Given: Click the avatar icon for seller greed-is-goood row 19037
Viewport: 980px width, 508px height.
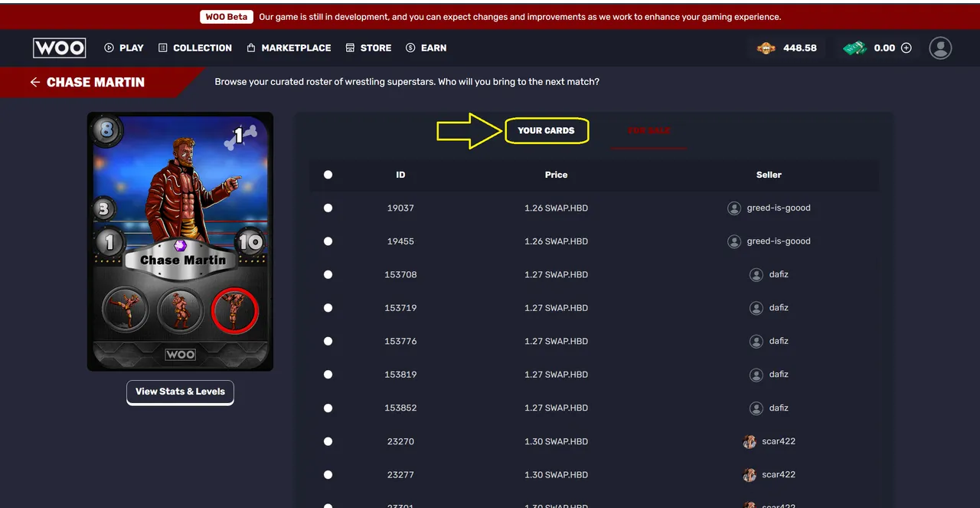Looking at the screenshot, I should tap(733, 208).
